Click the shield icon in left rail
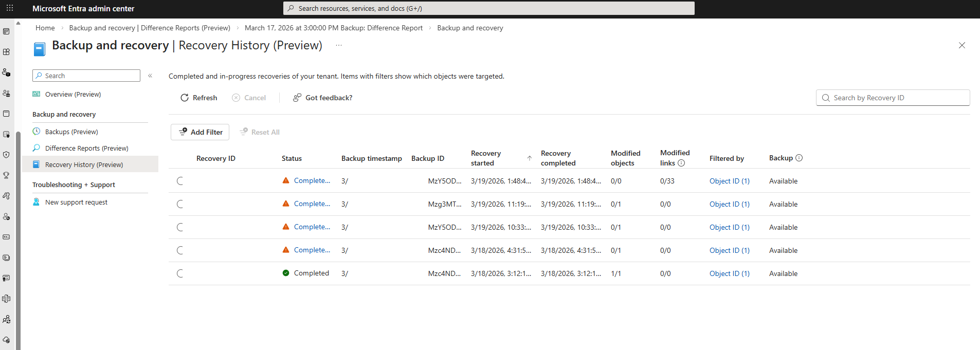The image size is (980, 350). pos(6,155)
